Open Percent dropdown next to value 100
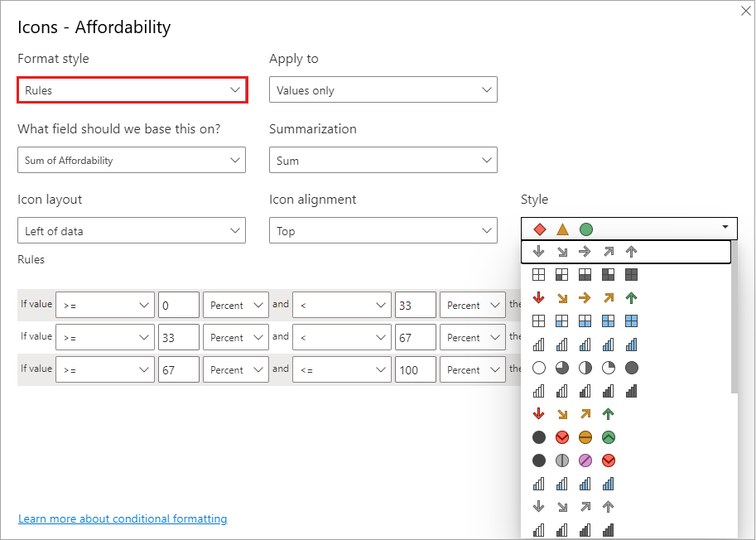756x540 pixels. (473, 369)
